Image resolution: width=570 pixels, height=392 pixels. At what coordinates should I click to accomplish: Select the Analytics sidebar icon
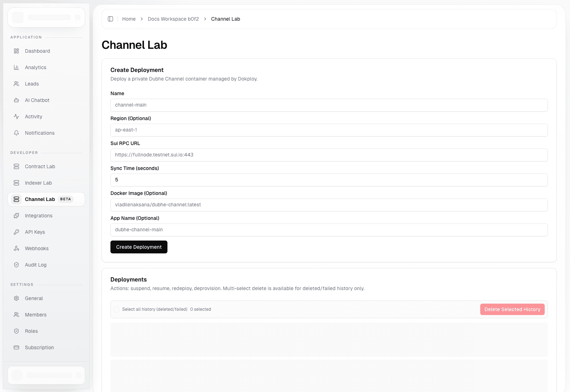[16, 67]
